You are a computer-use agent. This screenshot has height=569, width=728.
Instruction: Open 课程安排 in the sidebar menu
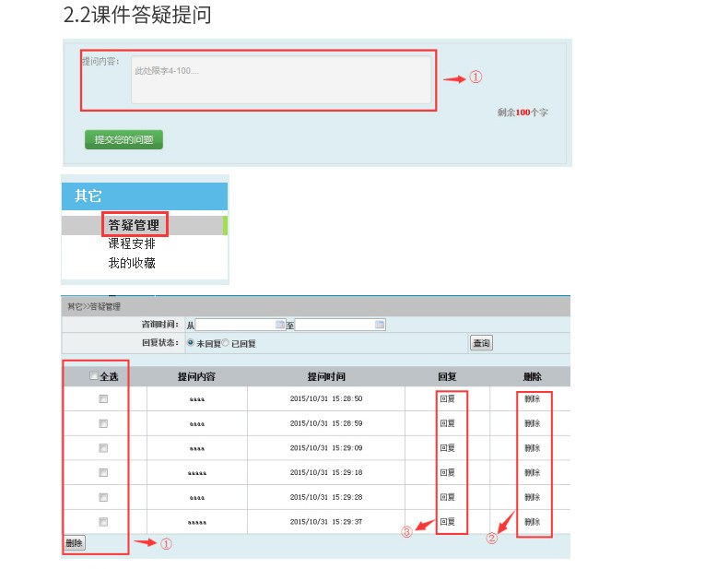coord(132,243)
